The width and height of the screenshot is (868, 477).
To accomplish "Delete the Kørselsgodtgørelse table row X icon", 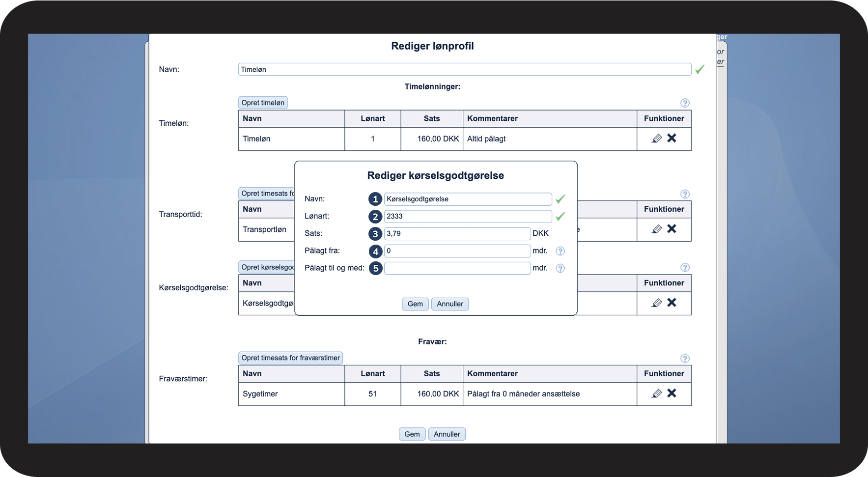I will click(672, 303).
